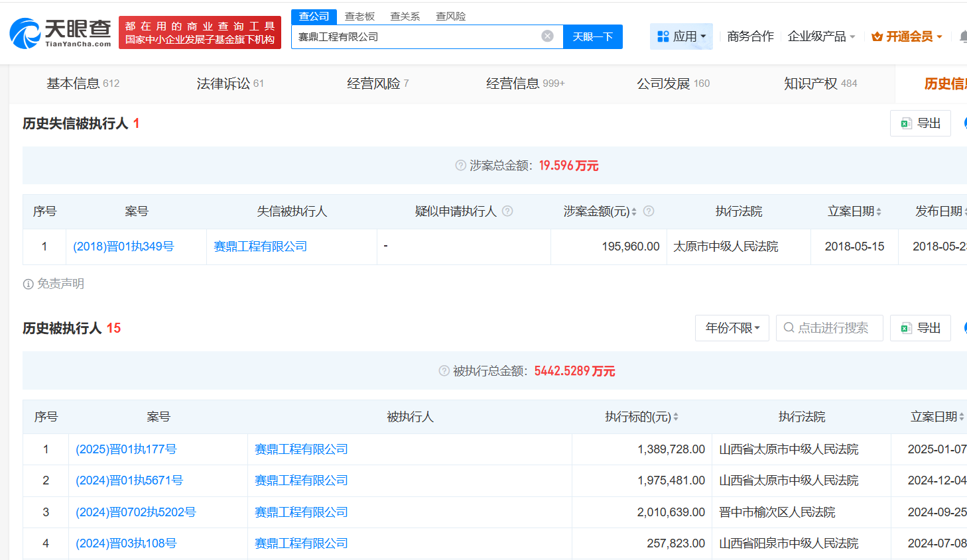967x560 pixels.
Task: Sort dishonest list by 立案日期
Action: click(879, 211)
